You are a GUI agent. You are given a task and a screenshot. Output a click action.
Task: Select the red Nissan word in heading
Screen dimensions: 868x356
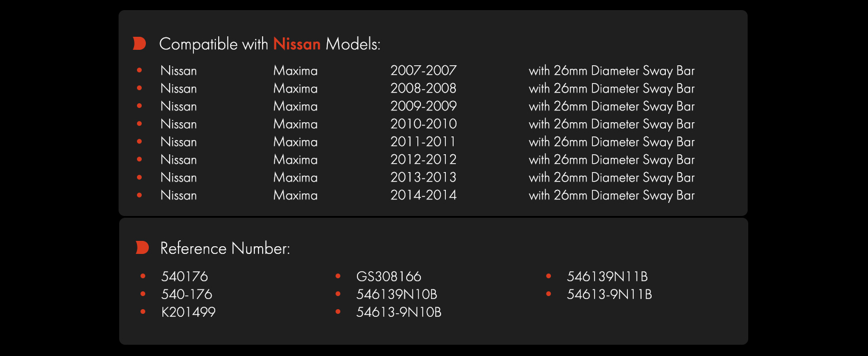[297, 44]
